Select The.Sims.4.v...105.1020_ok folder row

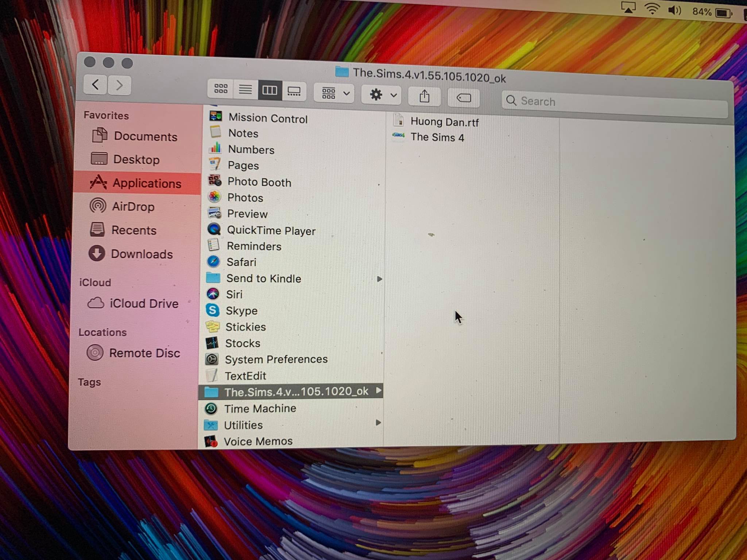pos(291,391)
